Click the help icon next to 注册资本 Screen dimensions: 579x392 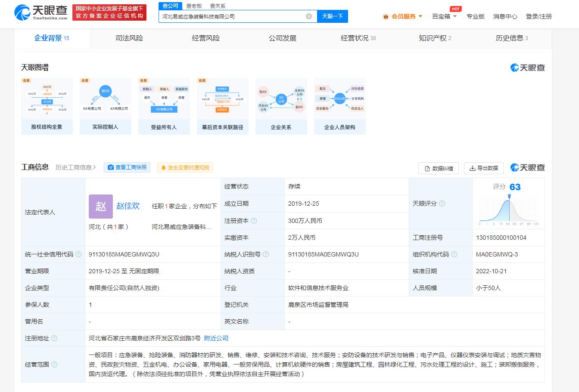254,221
